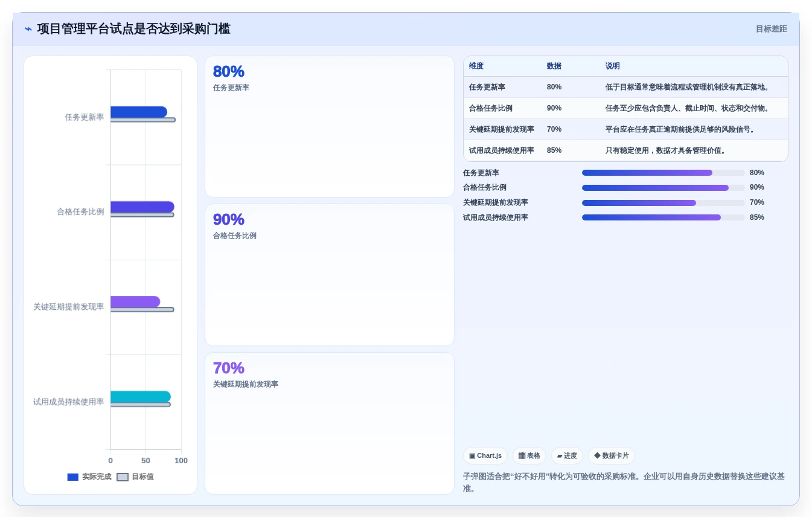Click description 平台应在任务真正逾期前提供足够的风险信号
The height and width of the screenshot is (517, 812).
(x=682, y=129)
